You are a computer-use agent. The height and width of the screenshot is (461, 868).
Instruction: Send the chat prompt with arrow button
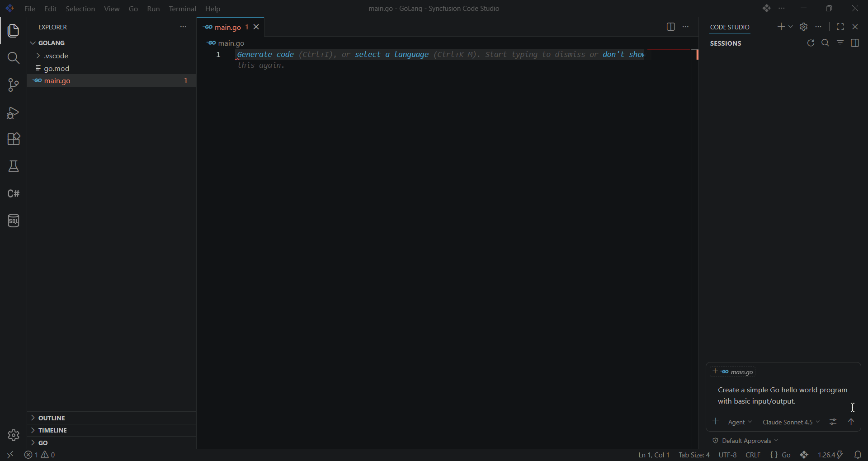coord(851,422)
